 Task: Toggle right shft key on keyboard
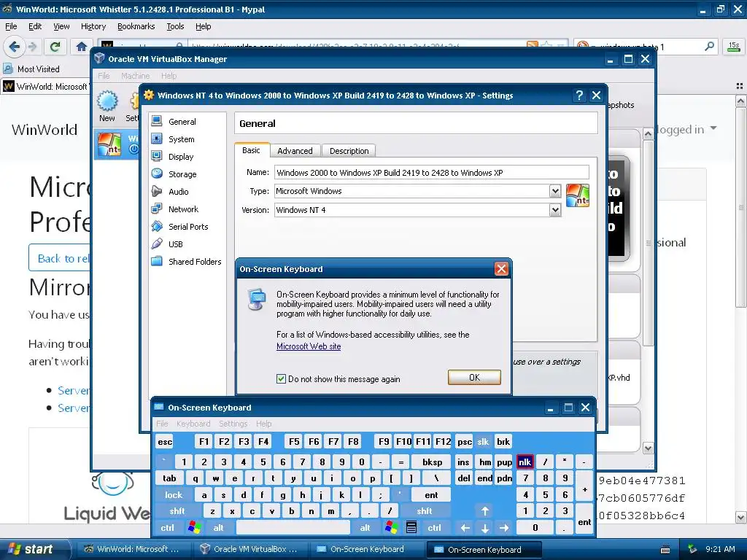[425, 511]
